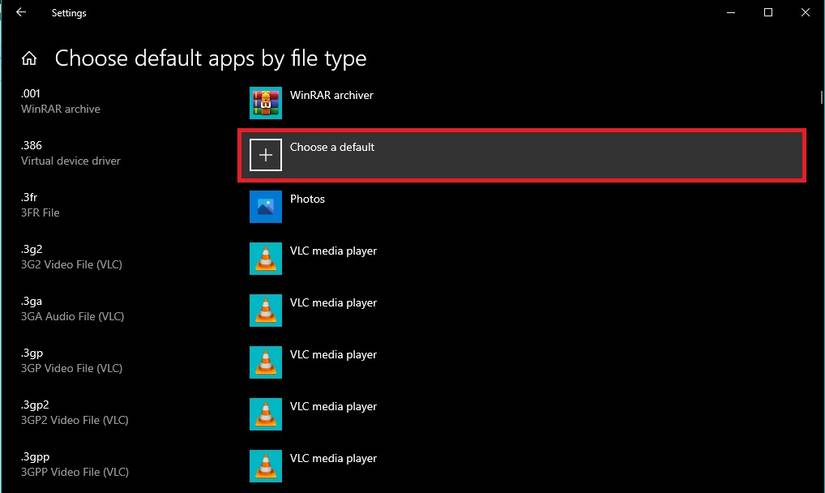Go back with the Settings back arrow
Viewport: 825px width, 493px height.
coord(21,12)
